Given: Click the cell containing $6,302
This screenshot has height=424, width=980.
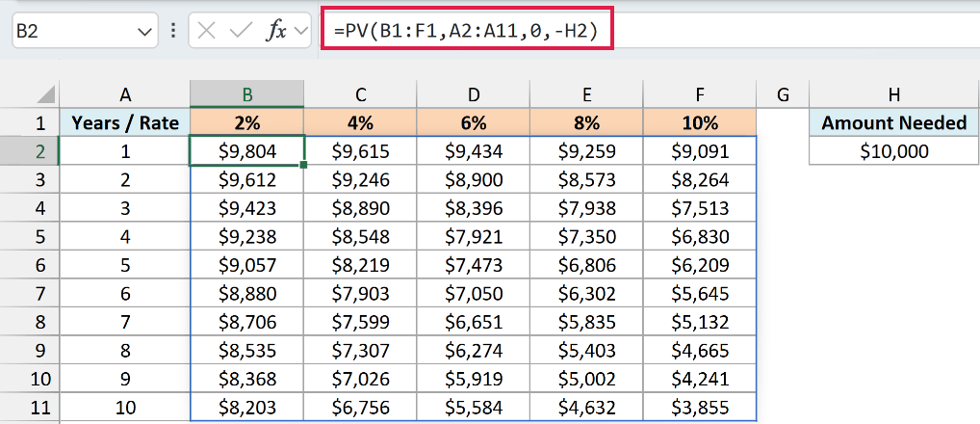Looking at the screenshot, I should point(587,294).
